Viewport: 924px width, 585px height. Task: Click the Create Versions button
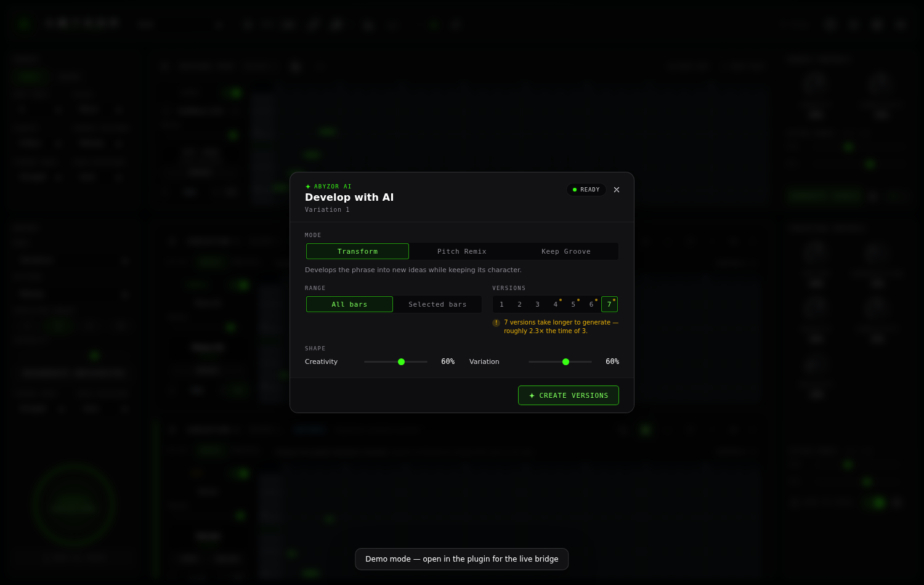[569, 395]
